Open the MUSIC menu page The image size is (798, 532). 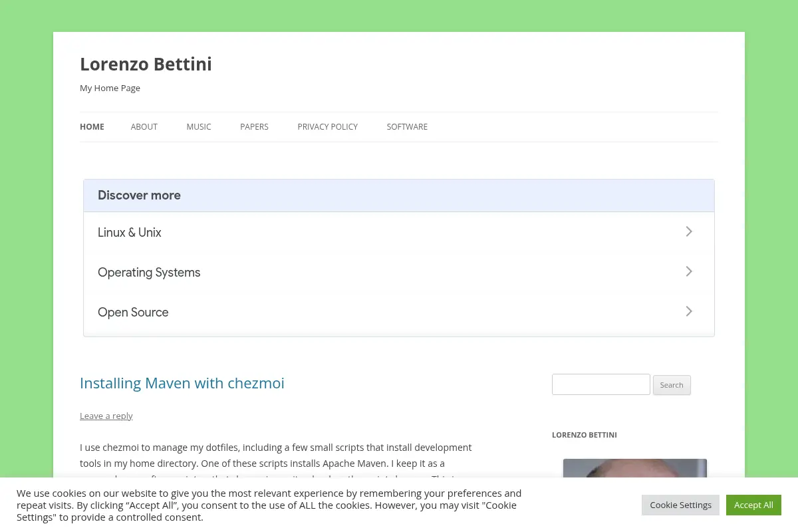tap(199, 127)
